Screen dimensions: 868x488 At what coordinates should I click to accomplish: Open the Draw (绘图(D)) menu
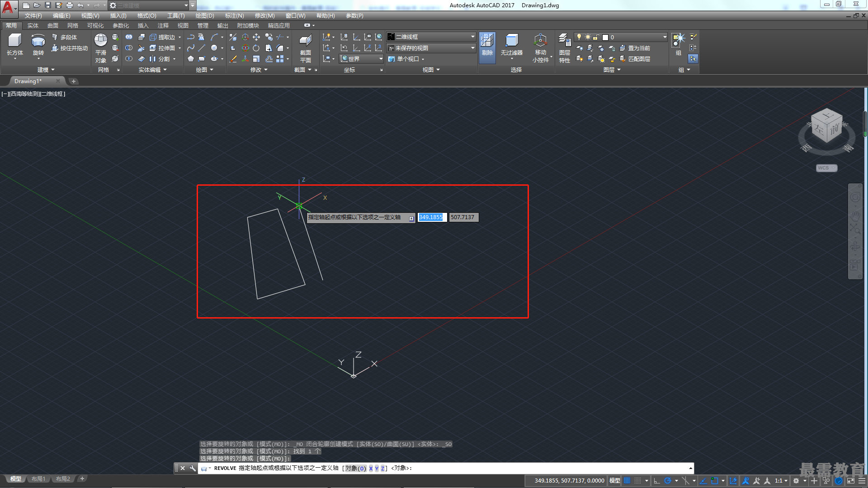point(204,15)
